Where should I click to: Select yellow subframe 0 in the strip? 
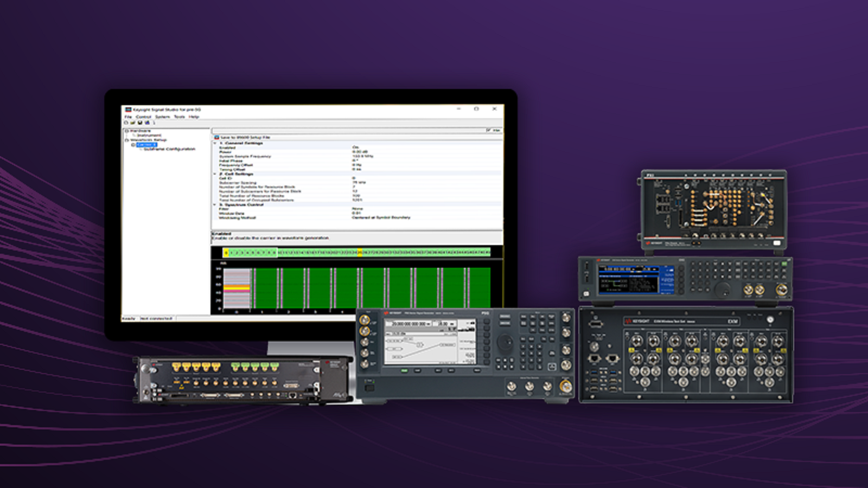[x=226, y=253]
